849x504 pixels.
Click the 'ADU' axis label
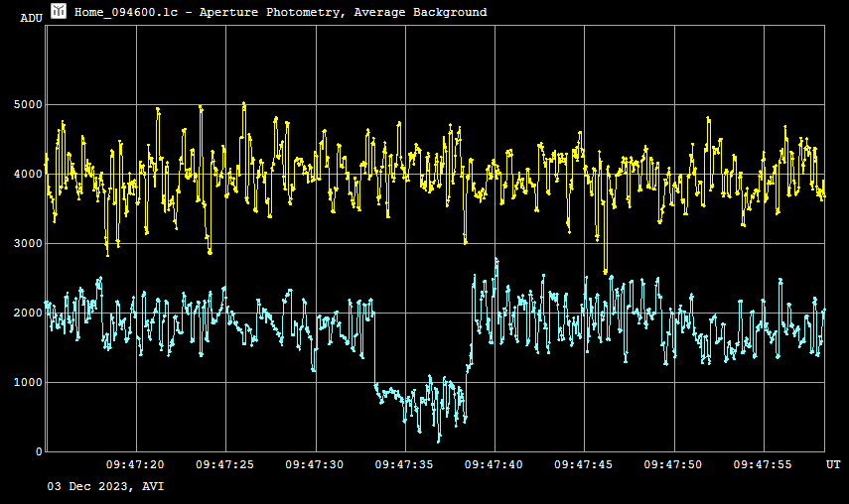(32, 18)
